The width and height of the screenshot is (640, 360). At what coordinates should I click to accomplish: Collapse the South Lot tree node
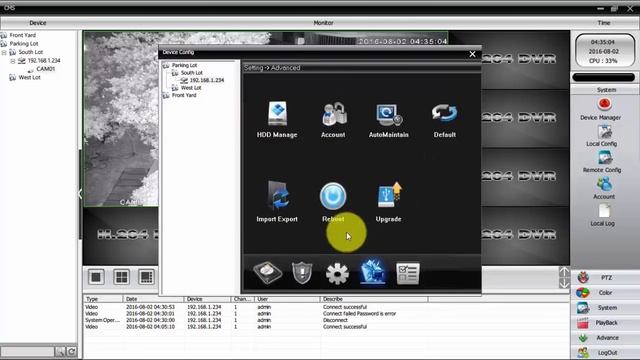(x=4, y=52)
